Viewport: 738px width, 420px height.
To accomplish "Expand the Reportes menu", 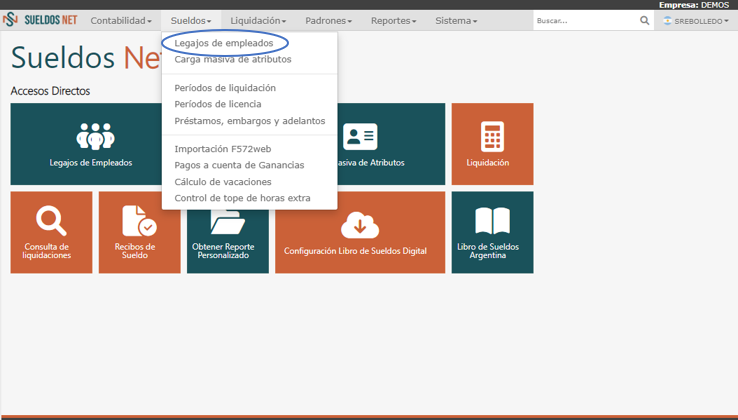I will pos(393,21).
